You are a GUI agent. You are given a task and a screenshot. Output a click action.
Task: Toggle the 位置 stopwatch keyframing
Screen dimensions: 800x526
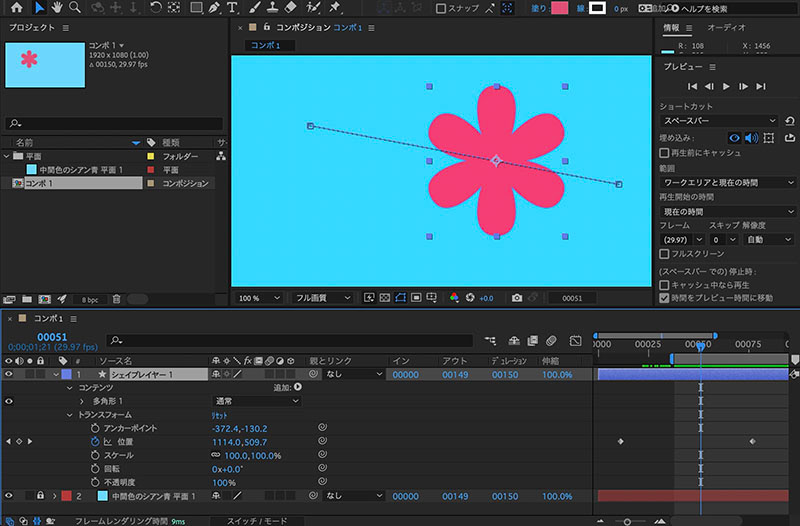[95, 441]
